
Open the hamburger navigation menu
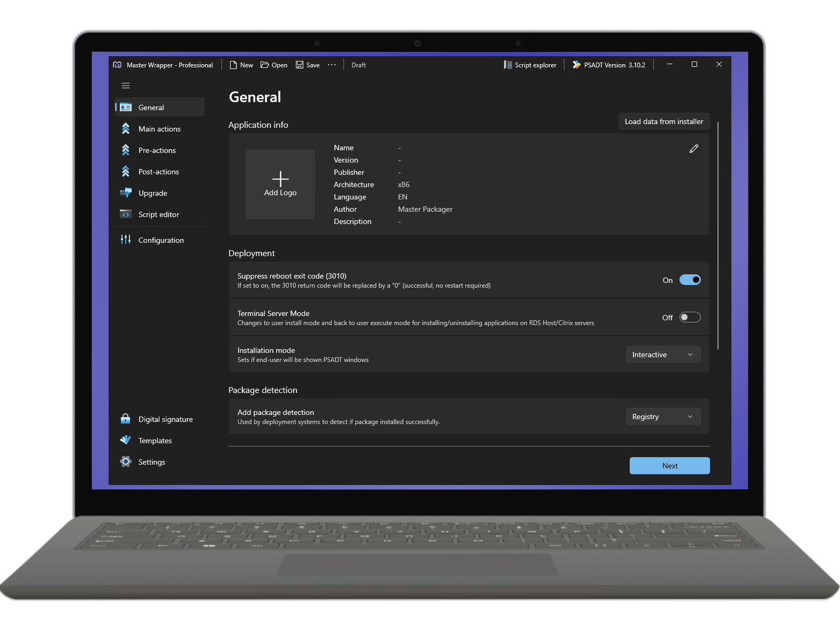pos(126,86)
